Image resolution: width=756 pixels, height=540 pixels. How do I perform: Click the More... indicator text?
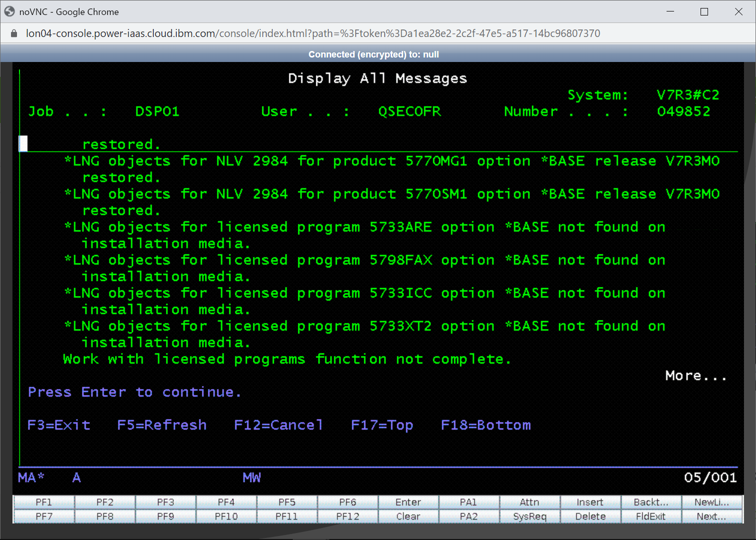696,375
